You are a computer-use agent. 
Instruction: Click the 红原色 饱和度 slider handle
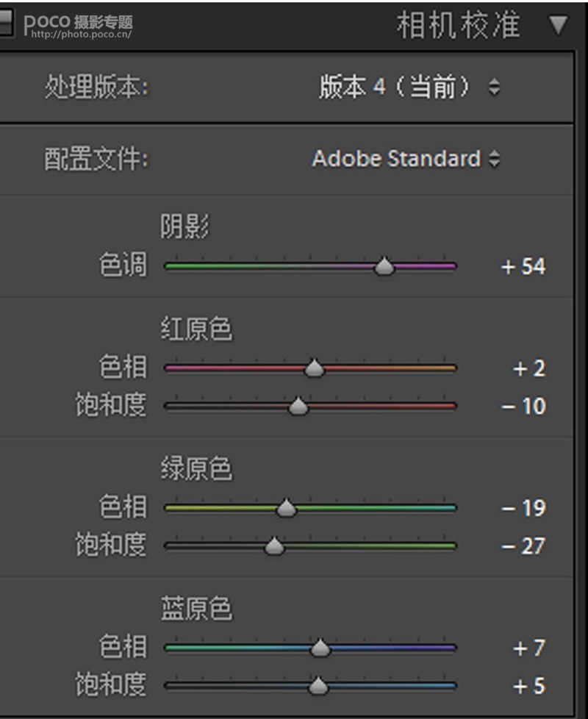298,406
